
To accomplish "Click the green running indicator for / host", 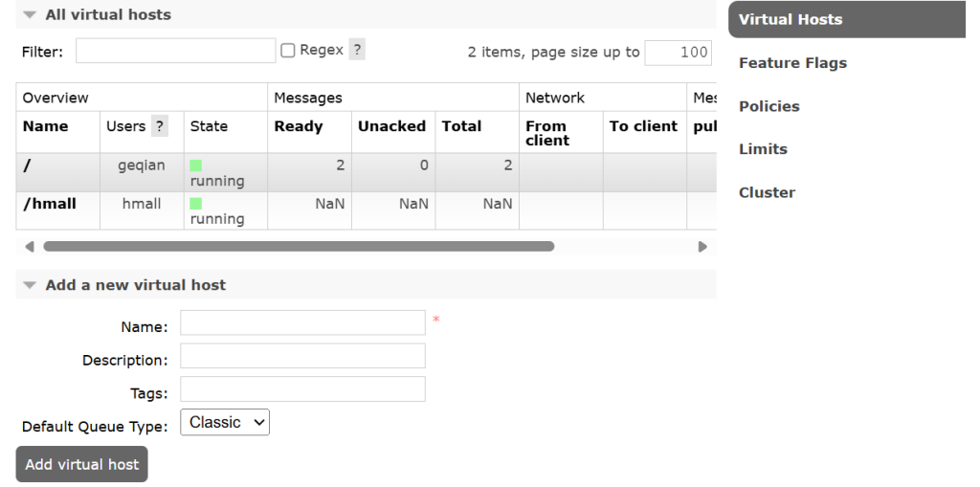I will point(196,166).
